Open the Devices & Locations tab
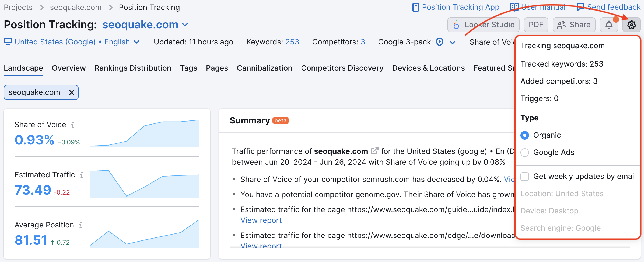 pyautogui.click(x=429, y=68)
